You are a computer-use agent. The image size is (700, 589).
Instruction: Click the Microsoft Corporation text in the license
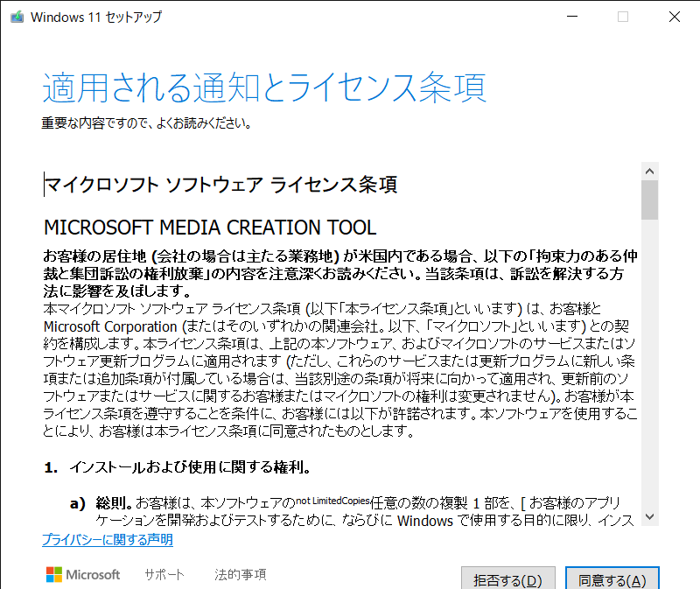tap(110, 326)
